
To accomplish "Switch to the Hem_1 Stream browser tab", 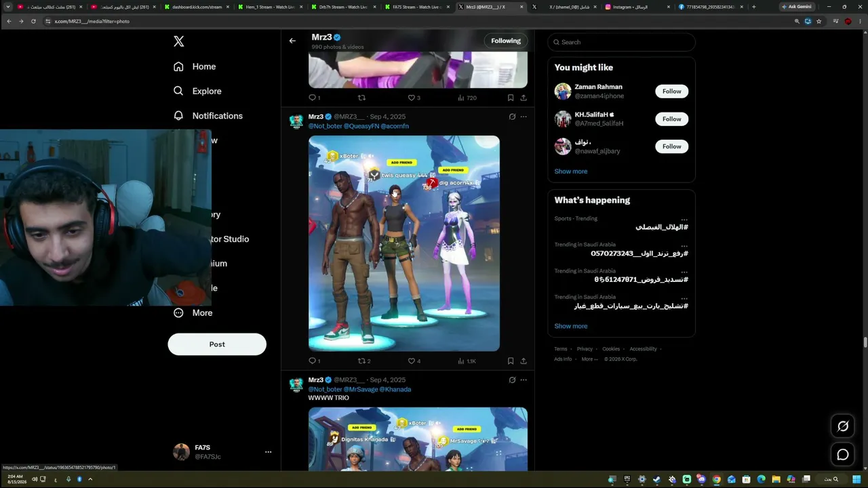I will (x=270, y=7).
